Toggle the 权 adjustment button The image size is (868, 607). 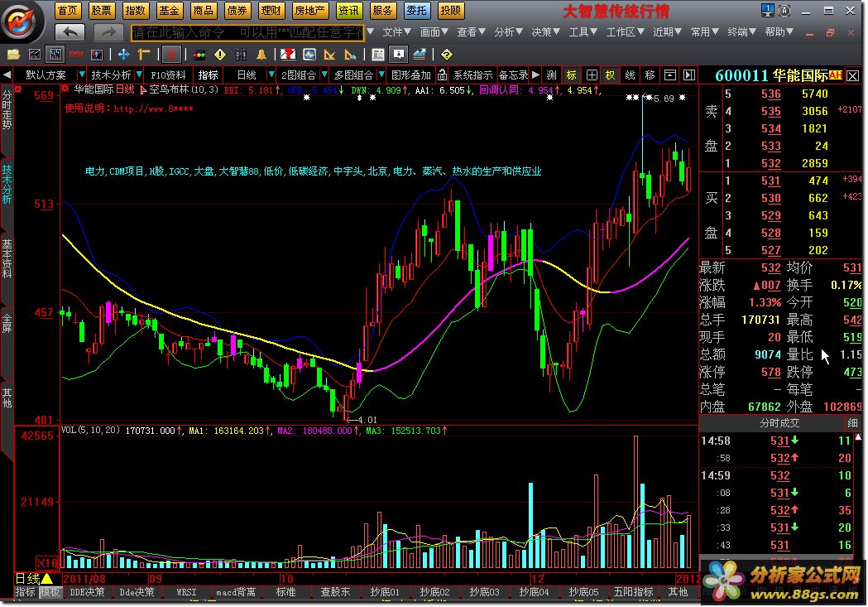tap(610, 75)
